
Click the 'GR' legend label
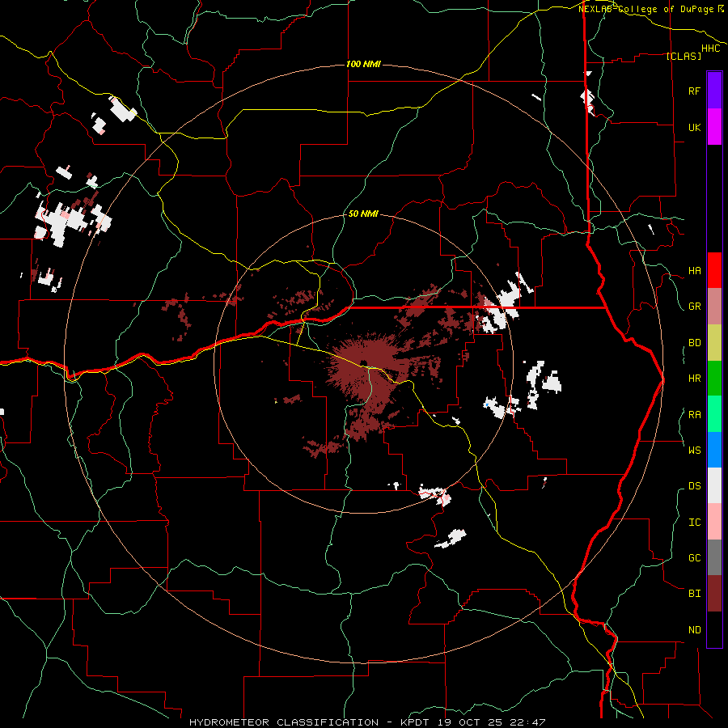point(694,307)
